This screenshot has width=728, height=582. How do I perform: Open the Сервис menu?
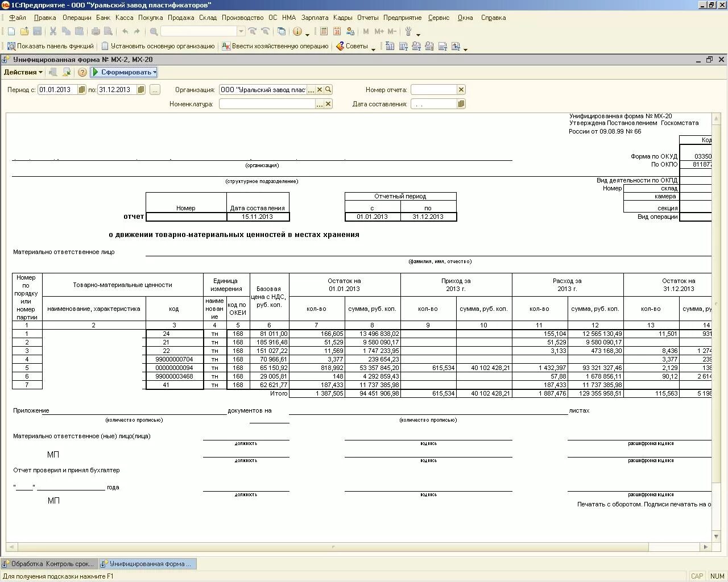coord(439,18)
